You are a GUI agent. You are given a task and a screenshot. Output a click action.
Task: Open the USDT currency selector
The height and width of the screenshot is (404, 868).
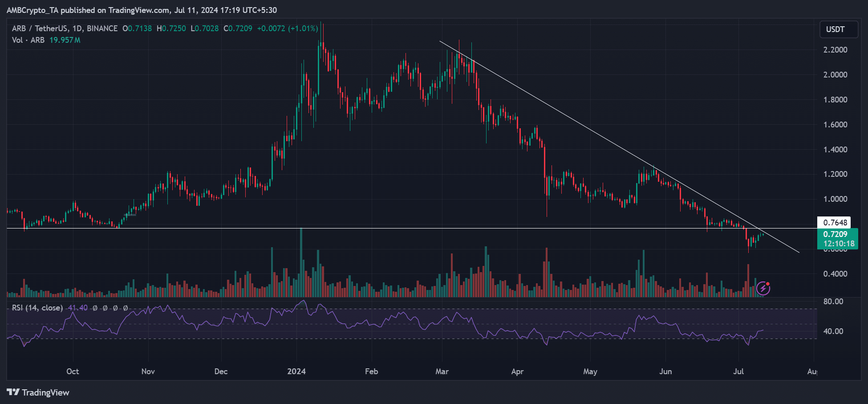tap(839, 29)
